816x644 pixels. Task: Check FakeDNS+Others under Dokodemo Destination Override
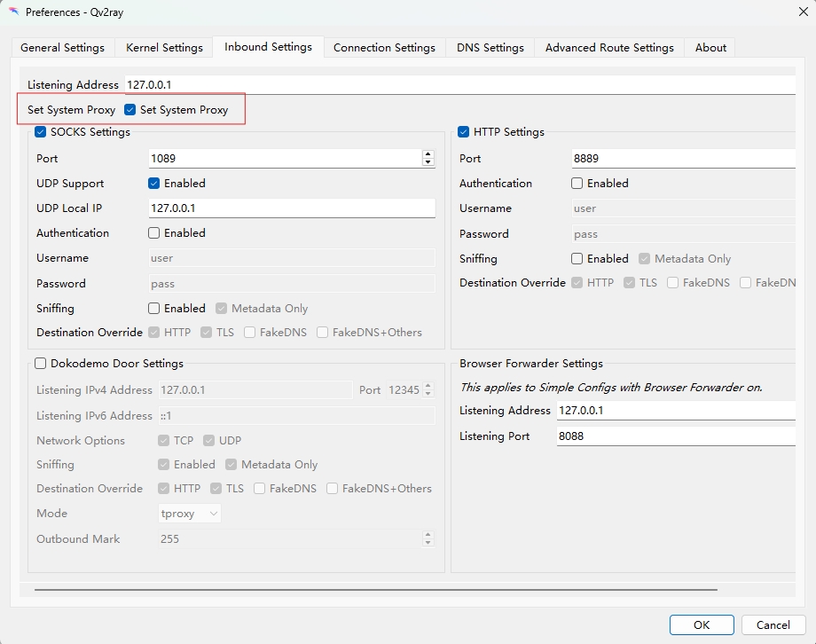[331, 488]
